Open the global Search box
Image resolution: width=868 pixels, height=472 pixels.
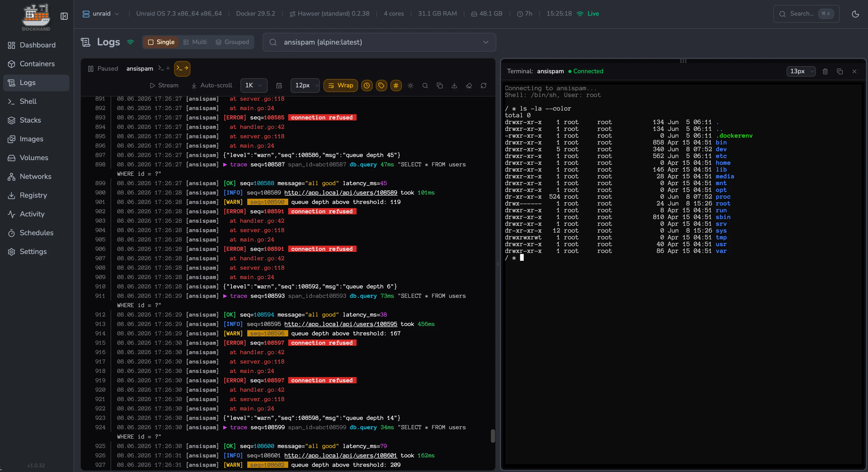tap(806, 14)
